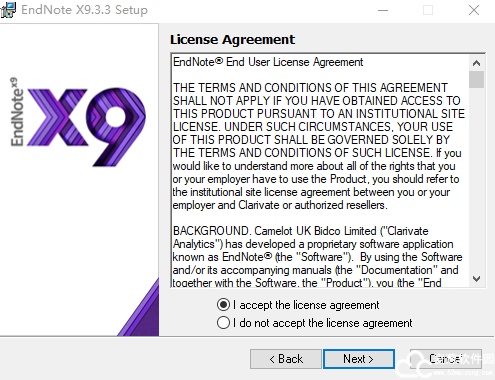Click the License Agreement heading
Screen dimensions: 495x380
tap(232, 40)
